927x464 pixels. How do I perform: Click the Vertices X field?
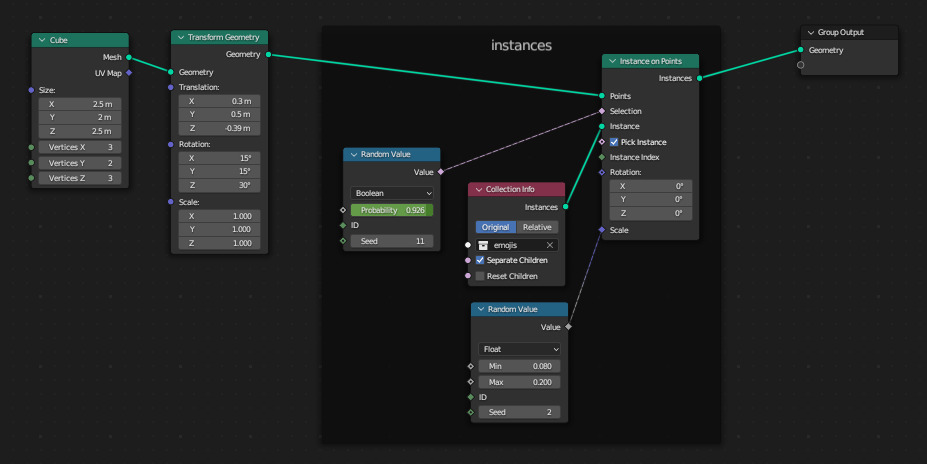tap(80, 147)
